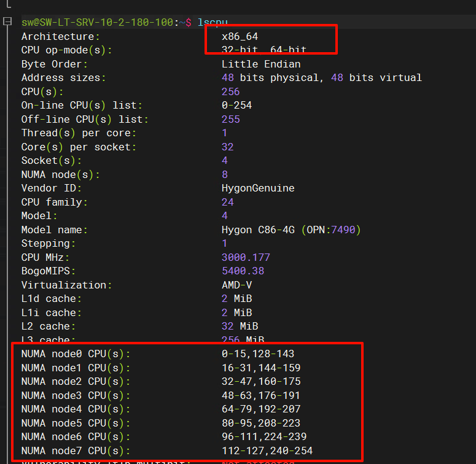Select the vendor ID 'HygonGenuine'
Viewport: 476px width, 464px height.
pyautogui.click(x=258, y=188)
